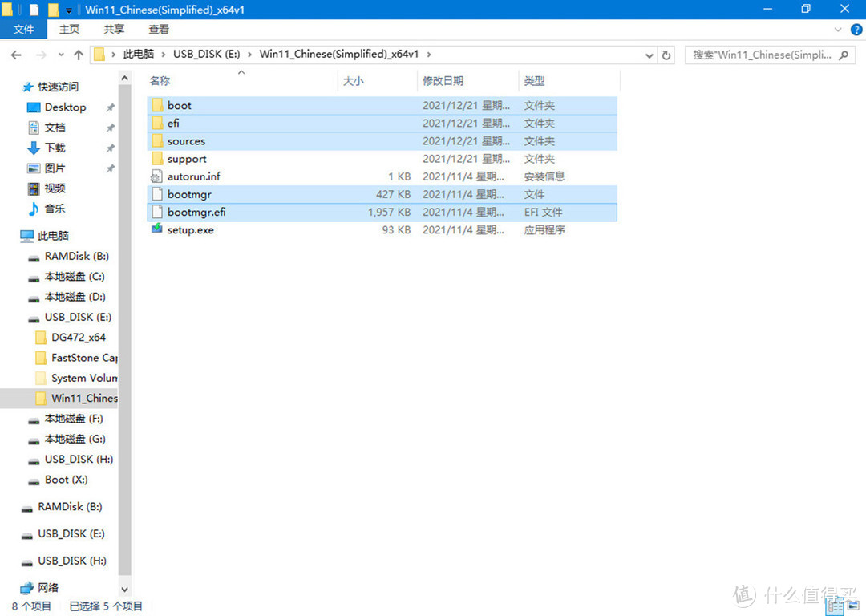
Task: Expand the address bar history dropdown
Action: 649,55
